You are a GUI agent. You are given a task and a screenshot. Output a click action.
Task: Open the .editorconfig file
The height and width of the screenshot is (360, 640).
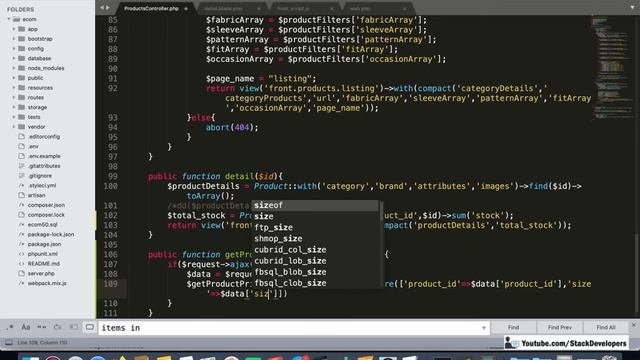44,137
